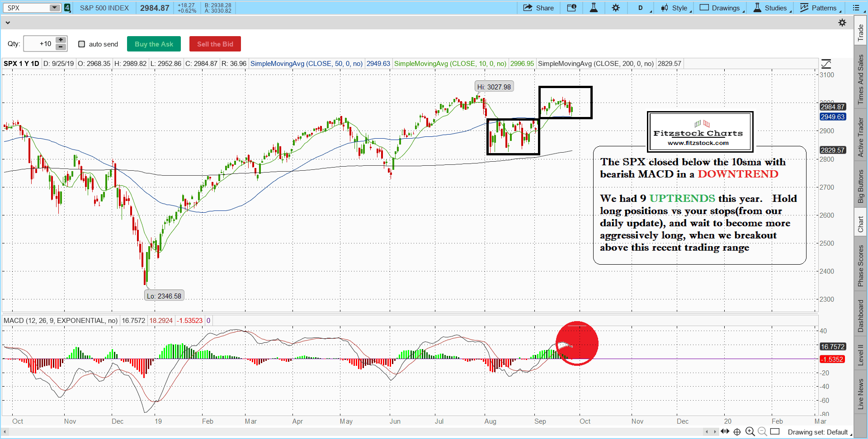This screenshot has height=439, width=868.
Task: Open chart settings gear in top toolbar
Action: [616, 8]
